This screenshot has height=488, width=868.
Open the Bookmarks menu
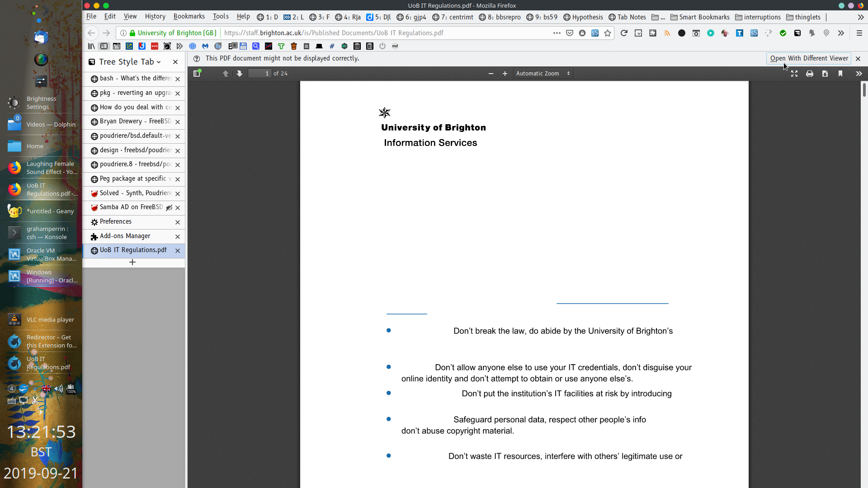click(189, 16)
